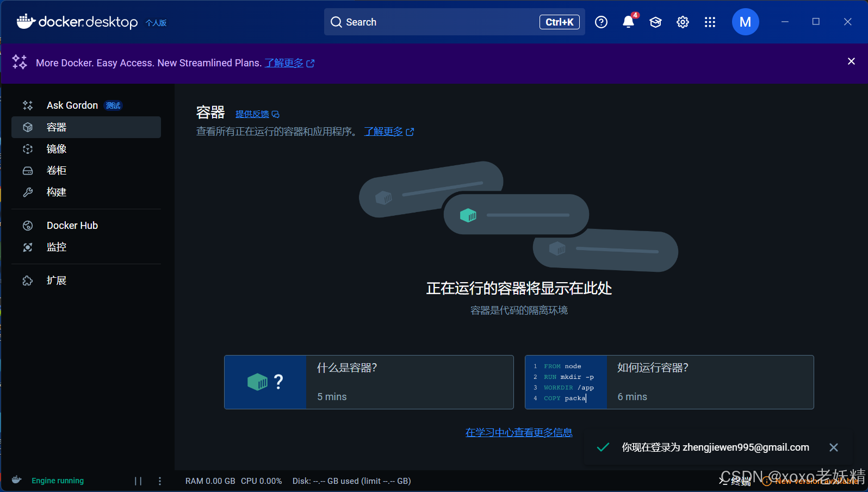Click the 个人版 plan badge

point(156,23)
